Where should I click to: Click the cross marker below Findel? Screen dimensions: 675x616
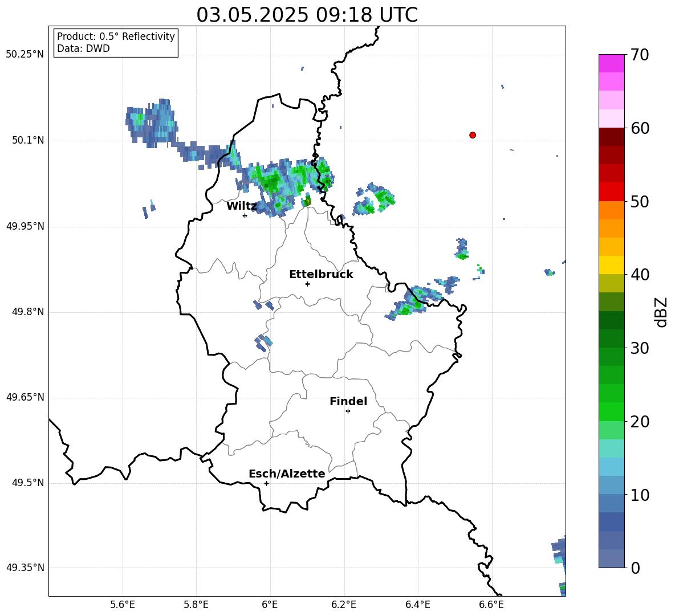click(x=348, y=411)
